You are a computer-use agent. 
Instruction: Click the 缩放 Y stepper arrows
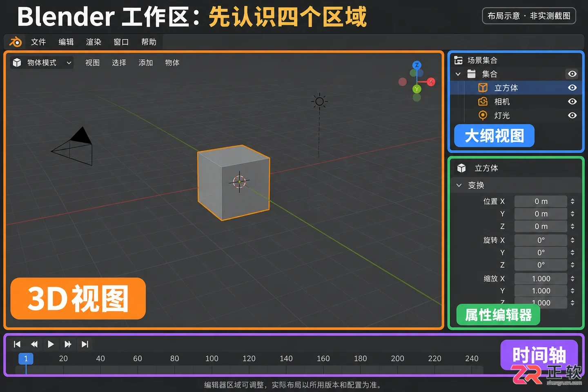pyautogui.click(x=572, y=291)
